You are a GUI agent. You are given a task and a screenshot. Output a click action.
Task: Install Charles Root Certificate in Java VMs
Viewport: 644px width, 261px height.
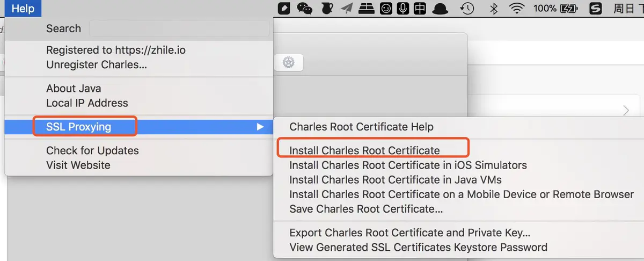click(396, 179)
